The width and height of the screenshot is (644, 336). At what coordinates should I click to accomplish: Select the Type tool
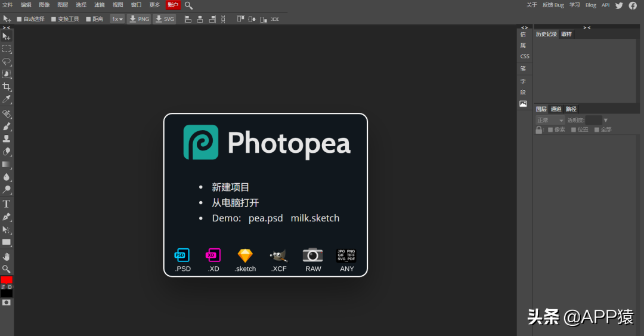[x=7, y=204]
